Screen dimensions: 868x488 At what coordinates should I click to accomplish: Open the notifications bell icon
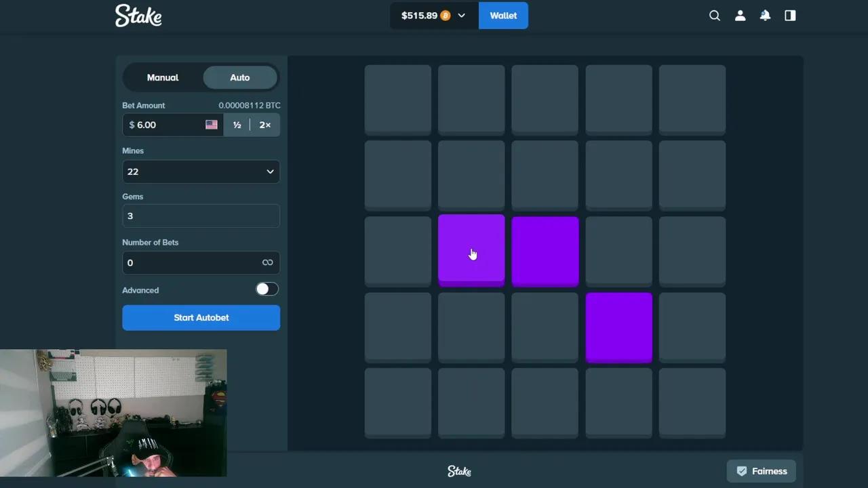[x=765, y=16]
